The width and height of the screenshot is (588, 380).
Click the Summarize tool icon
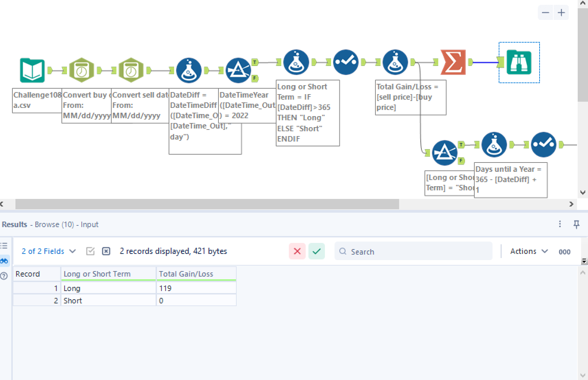(453, 62)
